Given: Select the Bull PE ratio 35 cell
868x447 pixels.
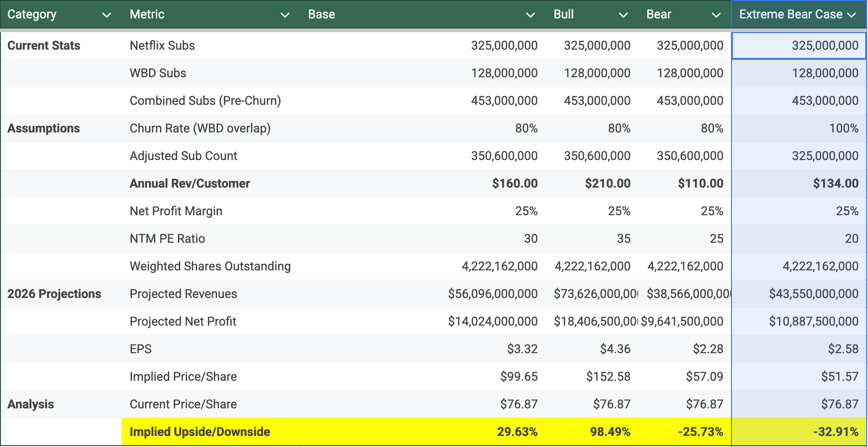Looking at the screenshot, I should (x=592, y=239).
